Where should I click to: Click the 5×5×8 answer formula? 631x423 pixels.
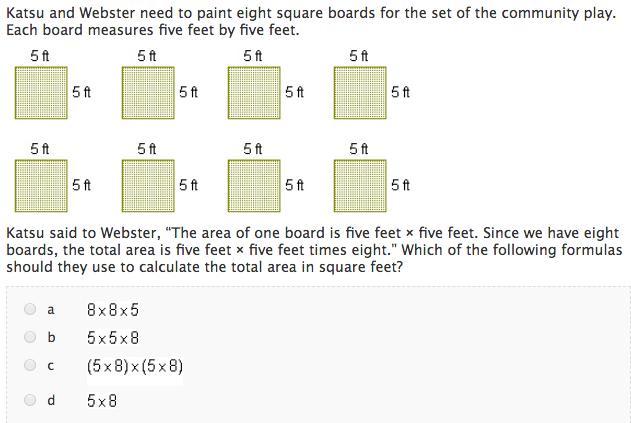[113, 338]
